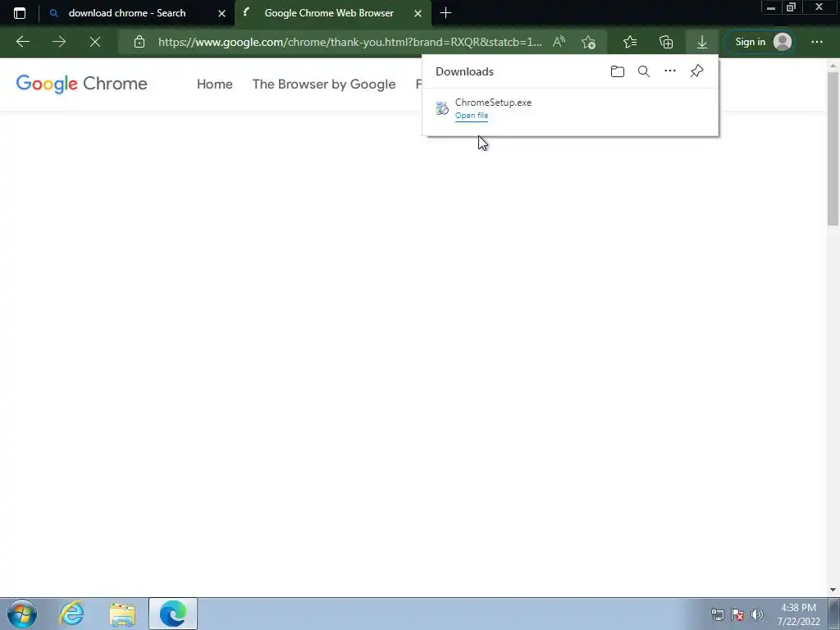This screenshot has height=630, width=840.
Task: Click Show desktop button at taskbar end
Action: pyautogui.click(x=834, y=614)
